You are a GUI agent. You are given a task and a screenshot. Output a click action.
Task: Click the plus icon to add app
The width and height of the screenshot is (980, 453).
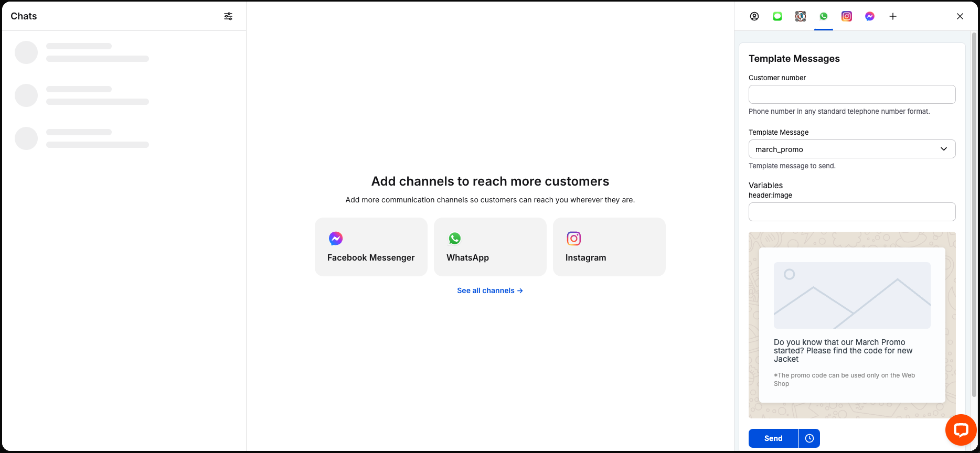[x=893, y=16]
